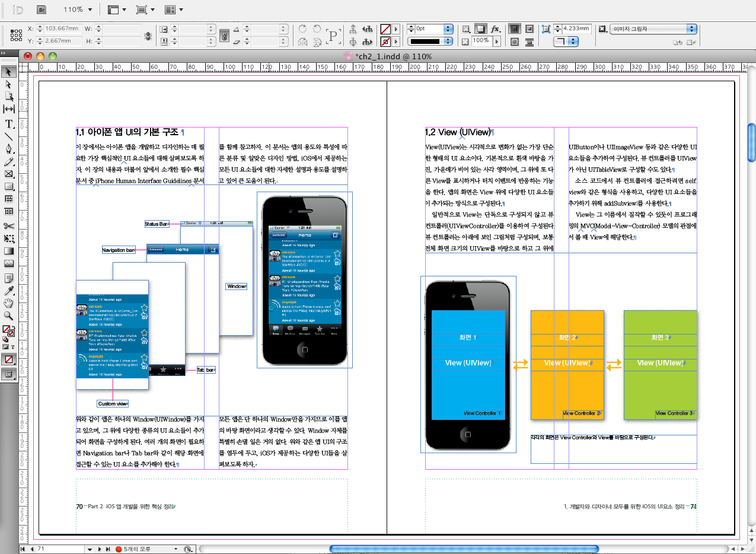Pick the Scissors tool
Screen dimensions: 756x554
(x=9, y=225)
